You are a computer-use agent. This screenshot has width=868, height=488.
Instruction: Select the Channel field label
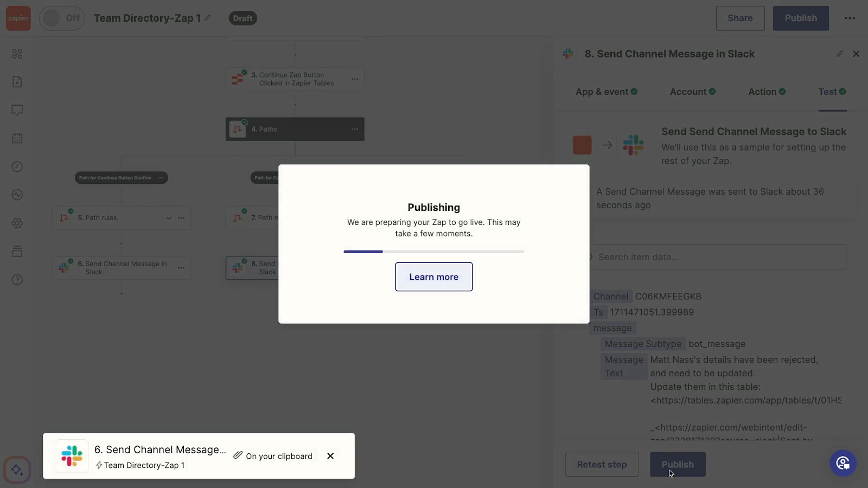[611, 297]
